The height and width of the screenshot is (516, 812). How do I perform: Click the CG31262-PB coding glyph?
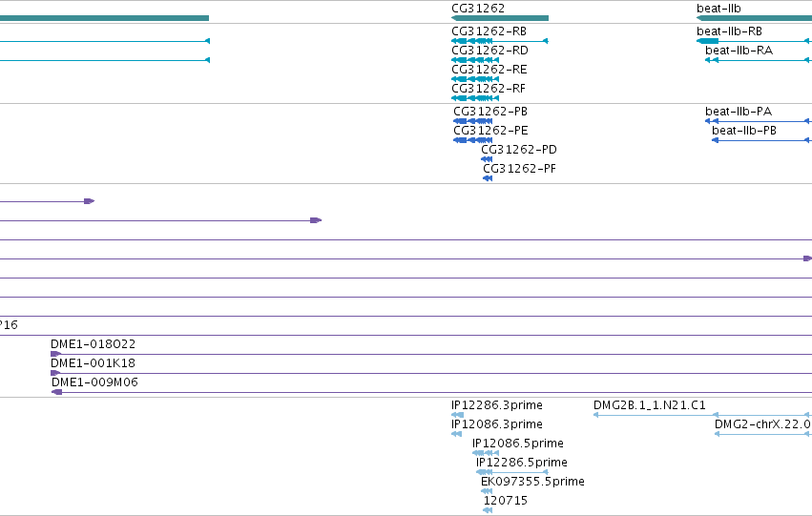(x=473, y=121)
